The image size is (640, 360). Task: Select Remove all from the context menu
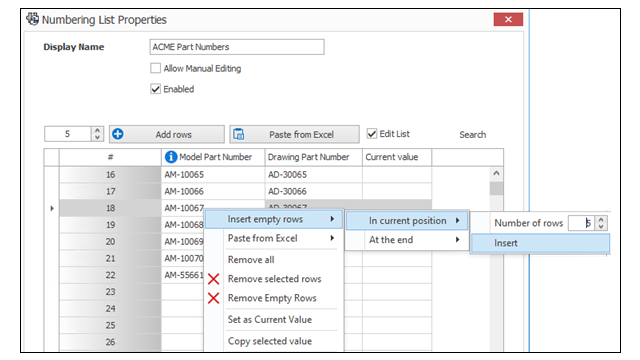coord(251,260)
